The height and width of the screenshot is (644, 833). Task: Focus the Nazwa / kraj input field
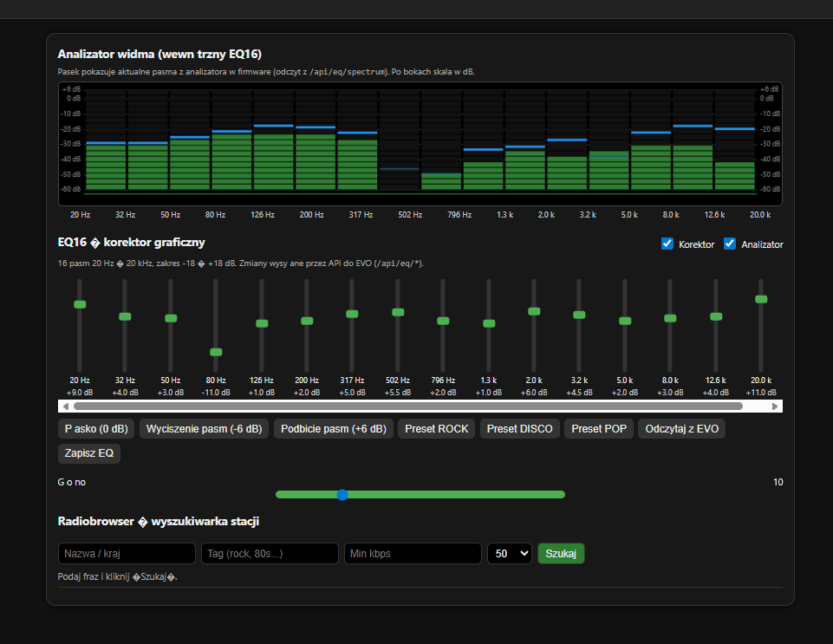point(127,553)
